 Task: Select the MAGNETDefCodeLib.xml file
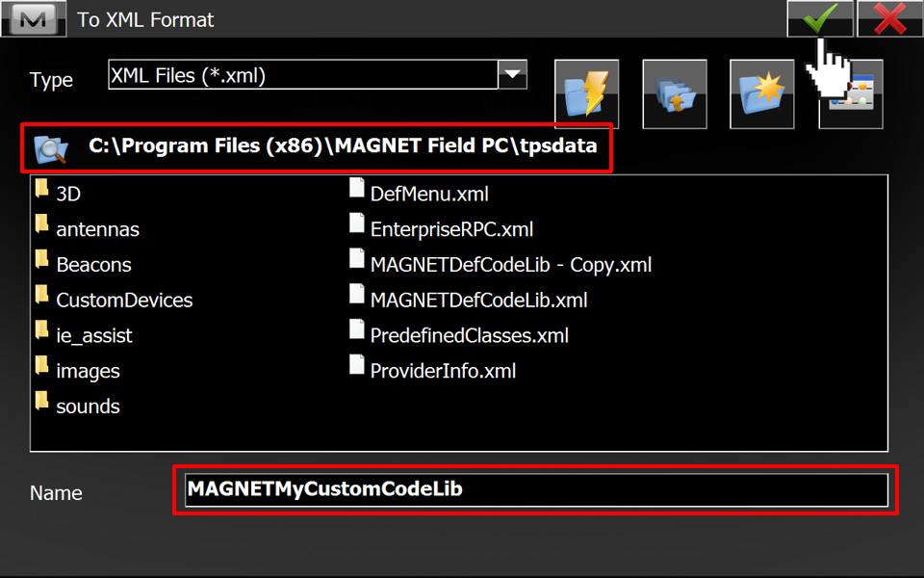(x=478, y=300)
